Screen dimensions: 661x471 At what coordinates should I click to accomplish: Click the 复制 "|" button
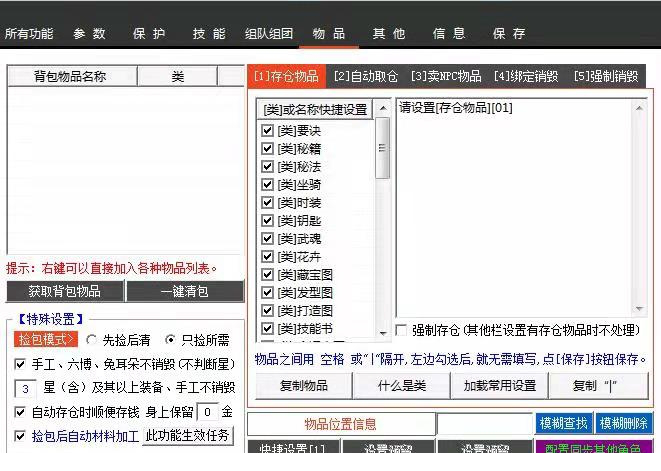598,385
